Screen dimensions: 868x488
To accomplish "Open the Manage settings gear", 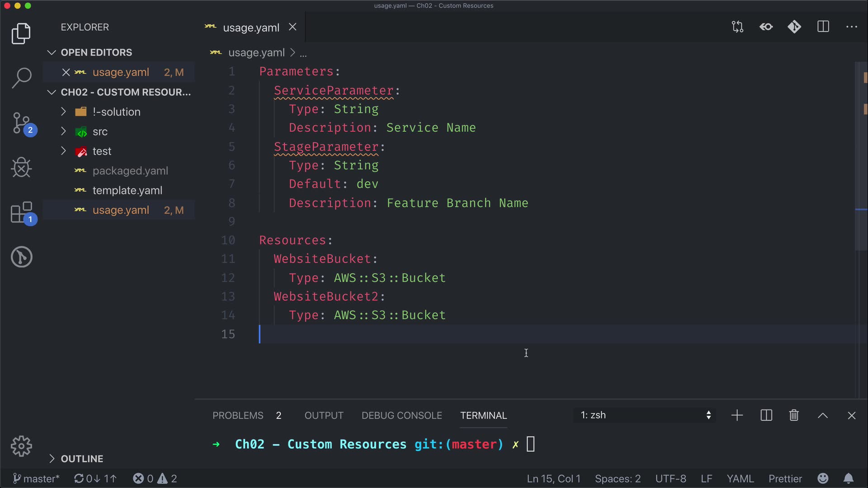I will [x=21, y=446].
